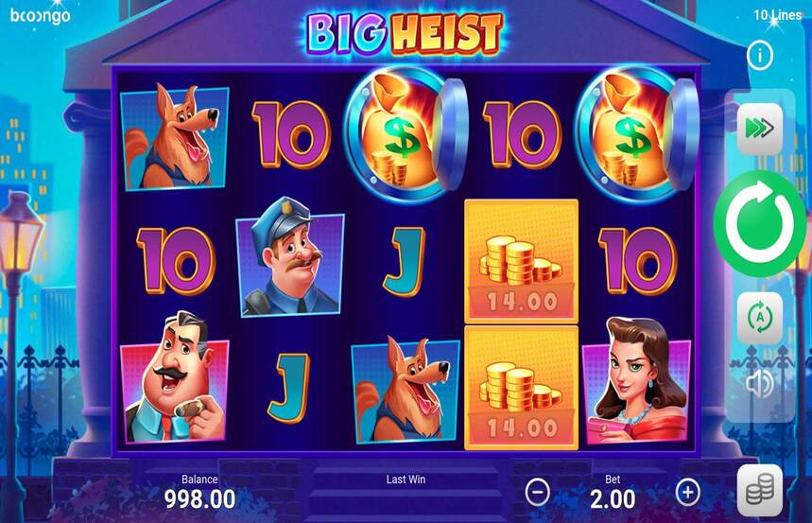Decrease bet with minus button
This screenshot has height=523, width=812.
pos(538,492)
